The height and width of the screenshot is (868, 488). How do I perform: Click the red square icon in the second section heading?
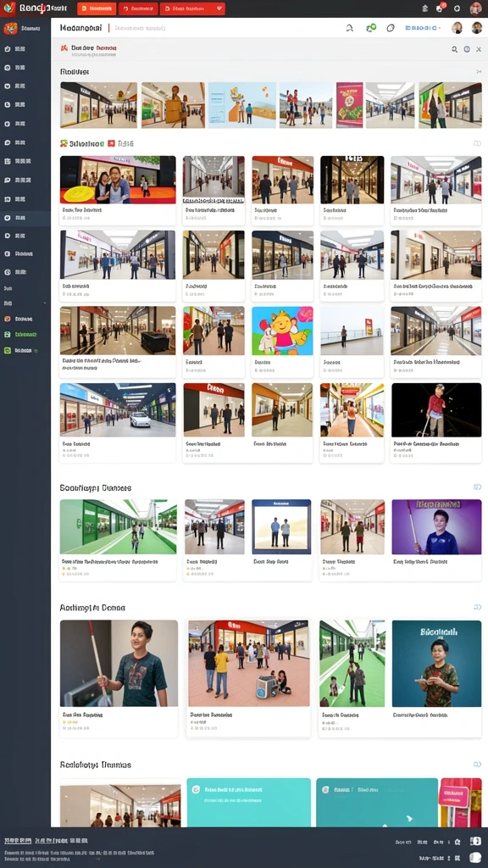click(111, 143)
